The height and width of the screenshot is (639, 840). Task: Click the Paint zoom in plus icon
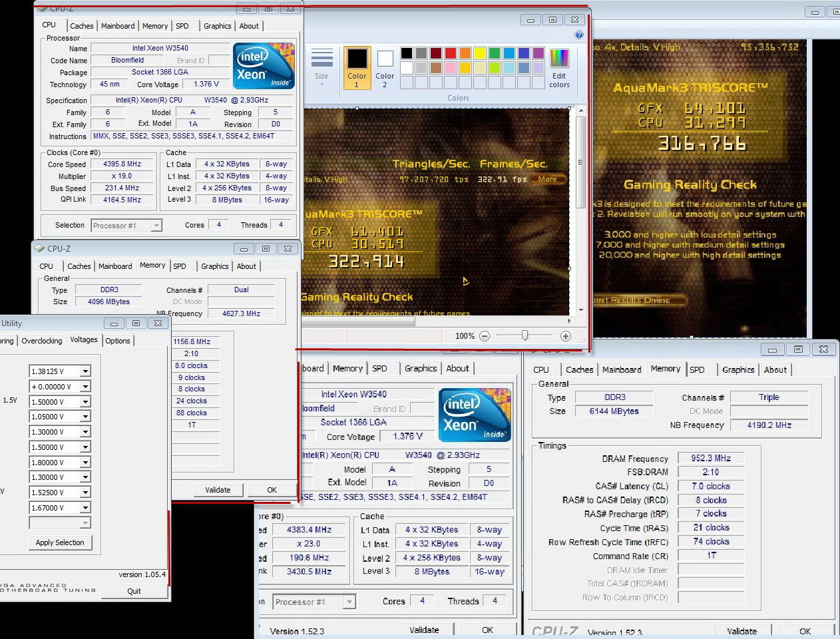tap(566, 336)
